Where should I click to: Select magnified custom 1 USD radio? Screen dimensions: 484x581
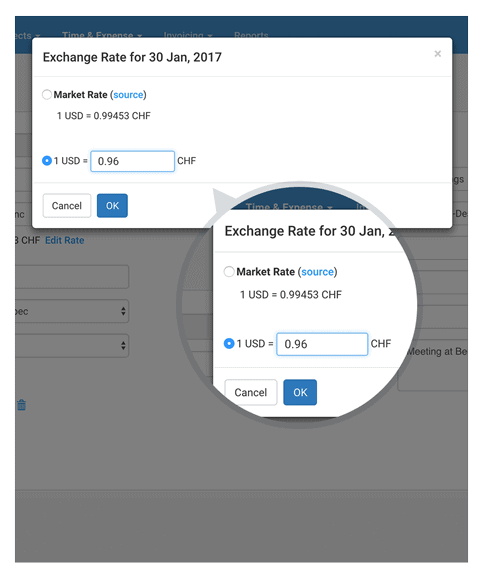[229, 343]
